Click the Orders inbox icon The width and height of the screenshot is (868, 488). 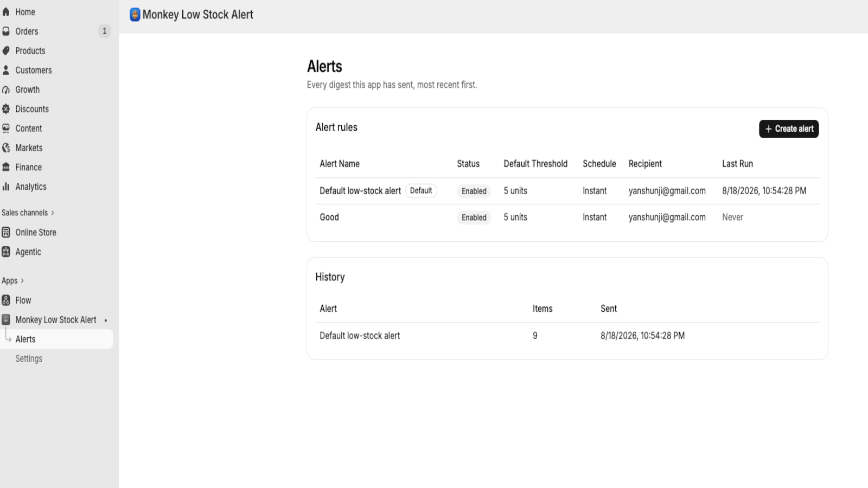[6, 31]
